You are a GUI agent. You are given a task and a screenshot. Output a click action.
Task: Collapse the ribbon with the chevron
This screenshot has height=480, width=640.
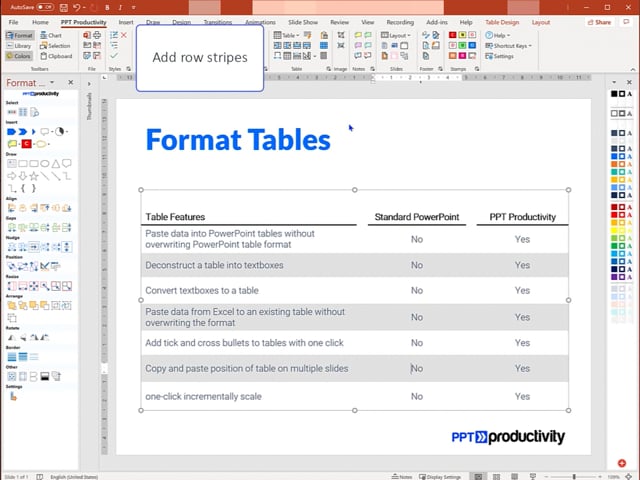click(x=633, y=69)
